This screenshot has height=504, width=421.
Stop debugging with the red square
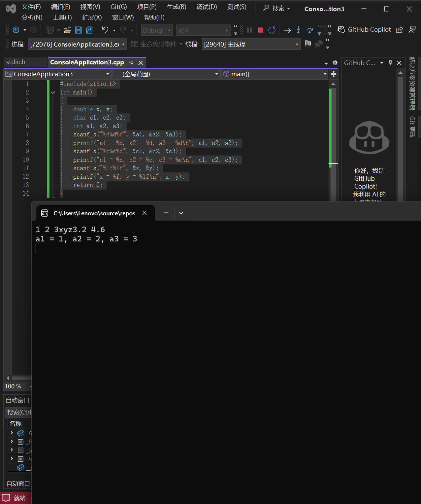tap(260, 30)
